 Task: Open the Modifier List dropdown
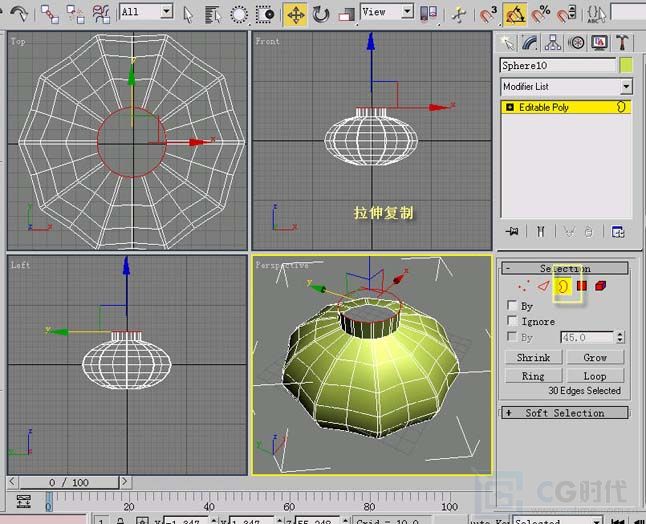566,87
